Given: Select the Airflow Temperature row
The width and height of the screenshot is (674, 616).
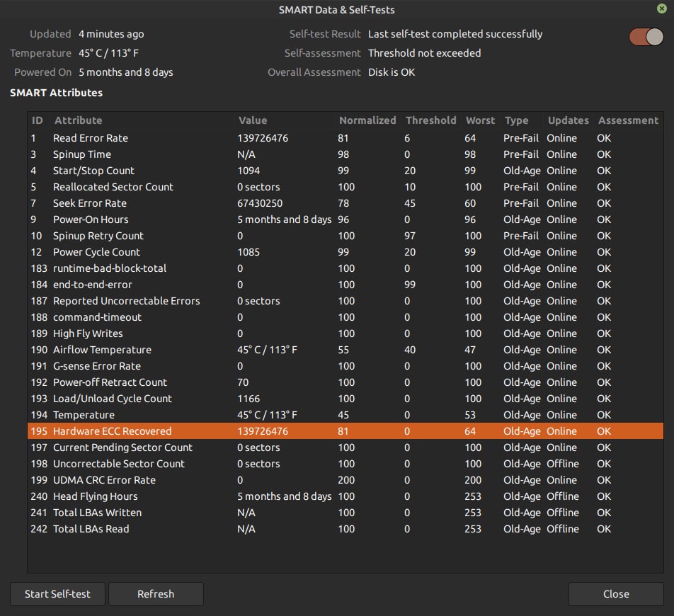Looking at the screenshot, I should 345,350.
